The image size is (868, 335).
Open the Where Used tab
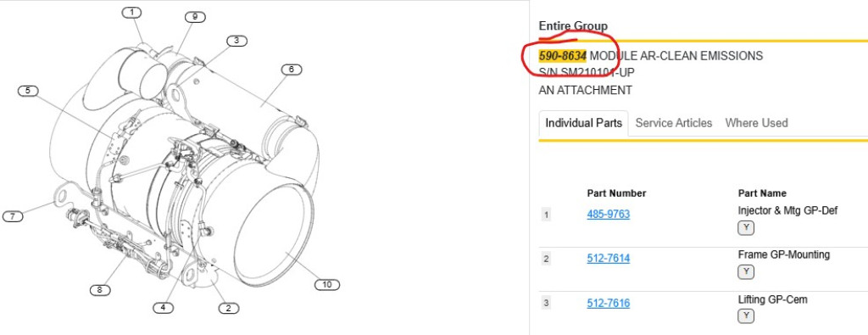pos(756,123)
